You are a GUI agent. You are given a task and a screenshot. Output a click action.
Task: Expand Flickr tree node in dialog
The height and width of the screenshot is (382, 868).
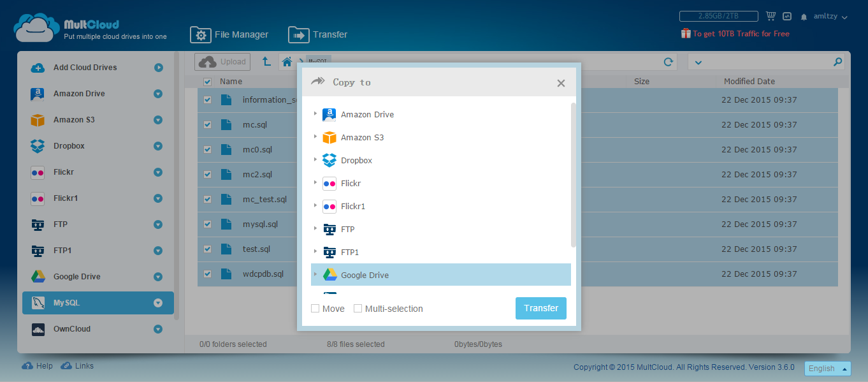[x=315, y=183]
